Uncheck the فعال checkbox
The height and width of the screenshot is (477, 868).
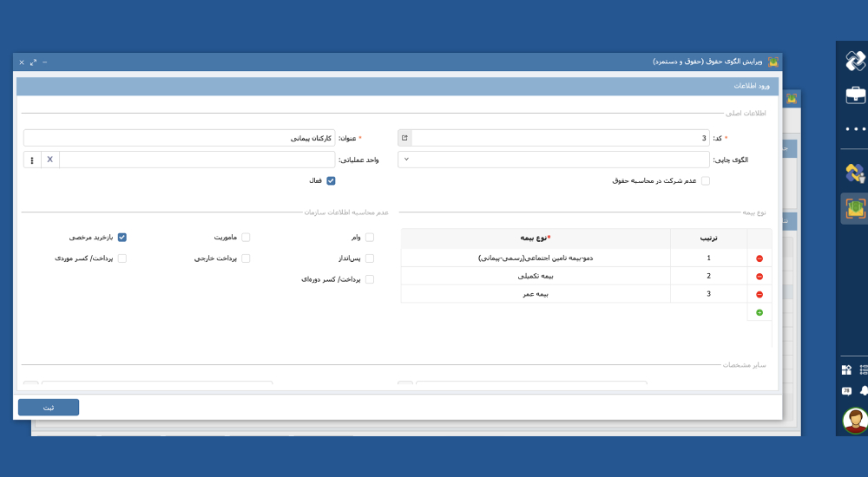pos(331,180)
